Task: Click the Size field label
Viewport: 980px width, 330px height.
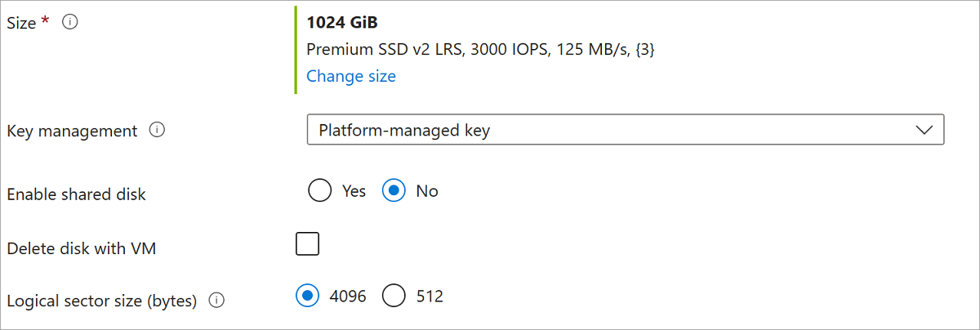Action: point(21,24)
